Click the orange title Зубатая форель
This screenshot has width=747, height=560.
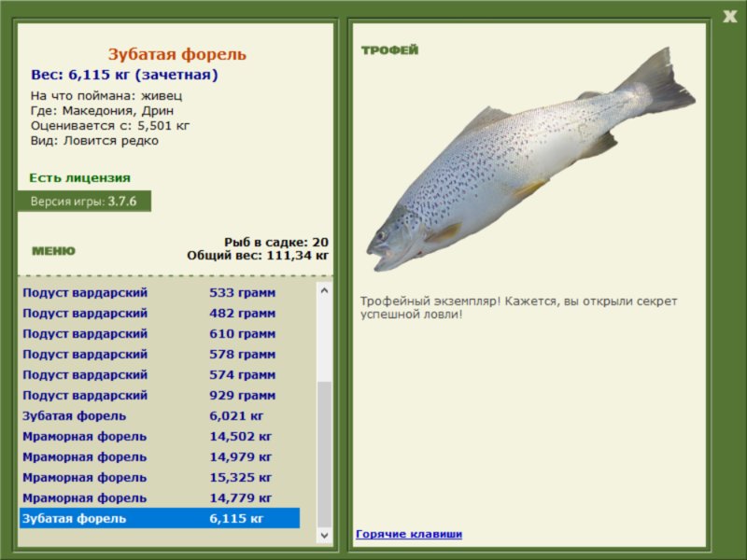pos(176,54)
